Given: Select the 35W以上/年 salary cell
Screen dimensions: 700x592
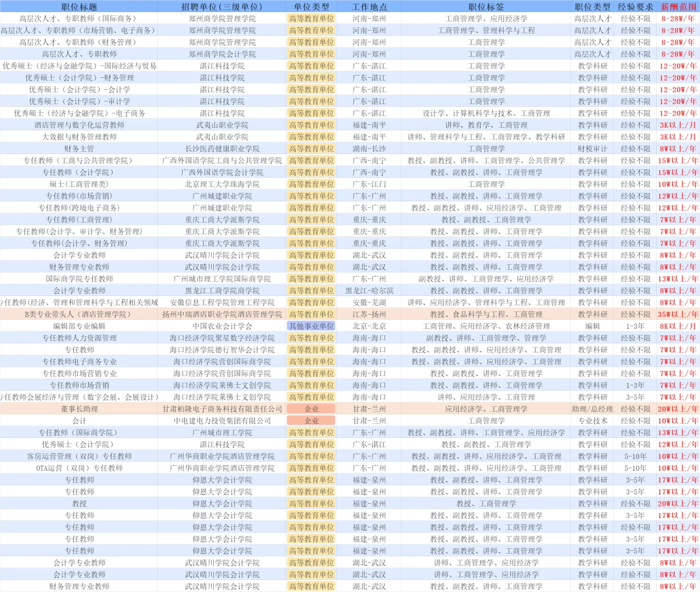Looking at the screenshot, I should pyautogui.click(x=679, y=315).
